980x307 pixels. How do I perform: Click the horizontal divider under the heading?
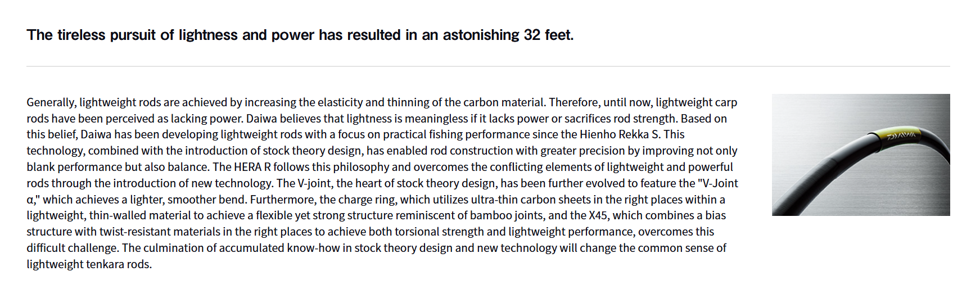click(x=488, y=66)
